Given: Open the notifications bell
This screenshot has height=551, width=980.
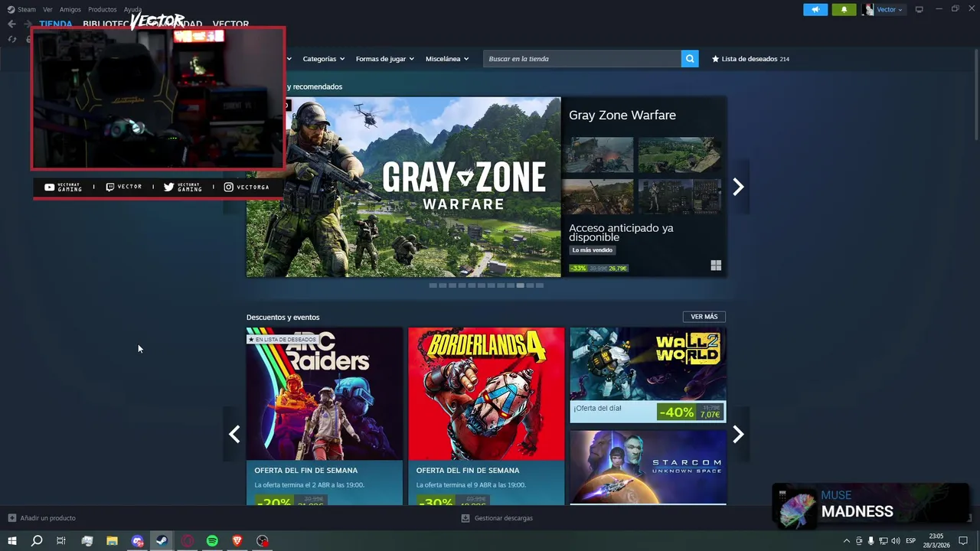Looking at the screenshot, I should tap(844, 9).
